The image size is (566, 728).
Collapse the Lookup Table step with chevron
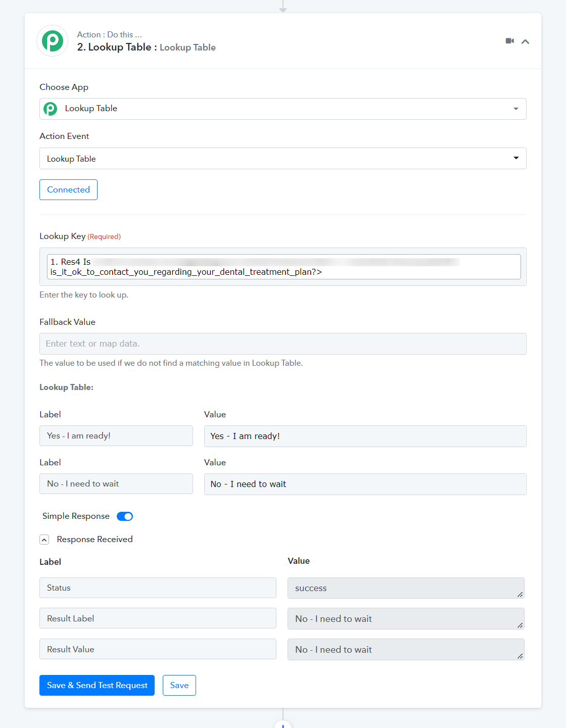525,41
